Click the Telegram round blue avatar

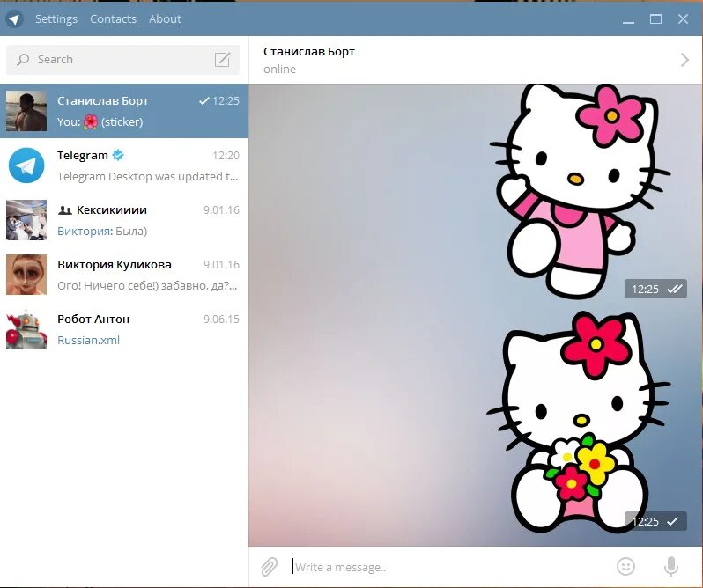coord(26,165)
